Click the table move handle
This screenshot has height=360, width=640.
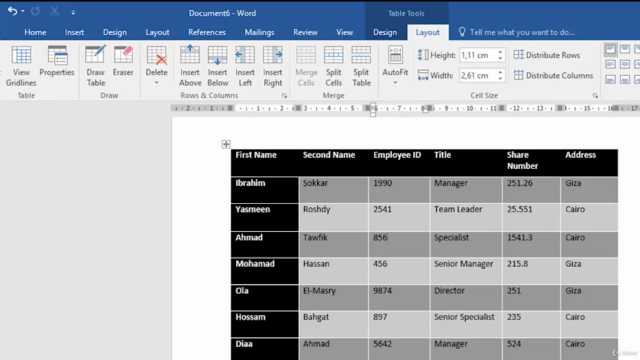(226, 144)
